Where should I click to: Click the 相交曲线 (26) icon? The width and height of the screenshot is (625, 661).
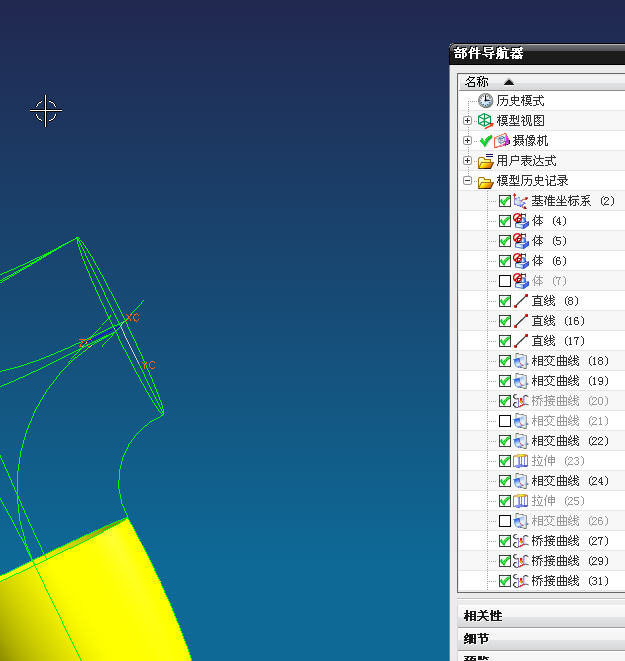(x=520, y=521)
